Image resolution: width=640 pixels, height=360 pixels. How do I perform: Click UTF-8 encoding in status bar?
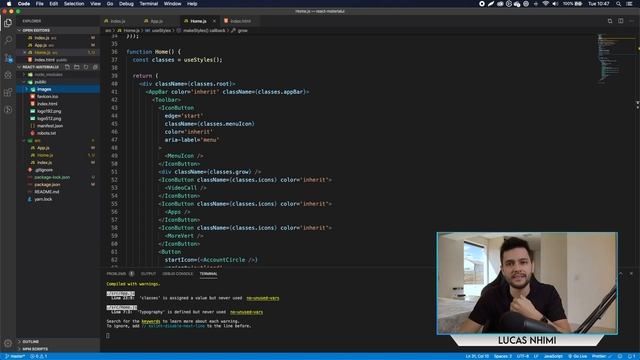522,356
